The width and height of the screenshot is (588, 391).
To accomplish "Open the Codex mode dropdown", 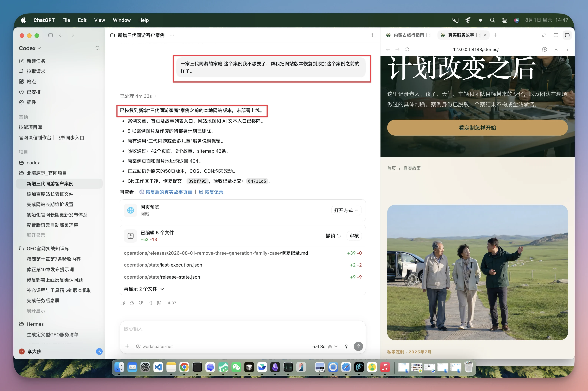I will pos(30,48).
